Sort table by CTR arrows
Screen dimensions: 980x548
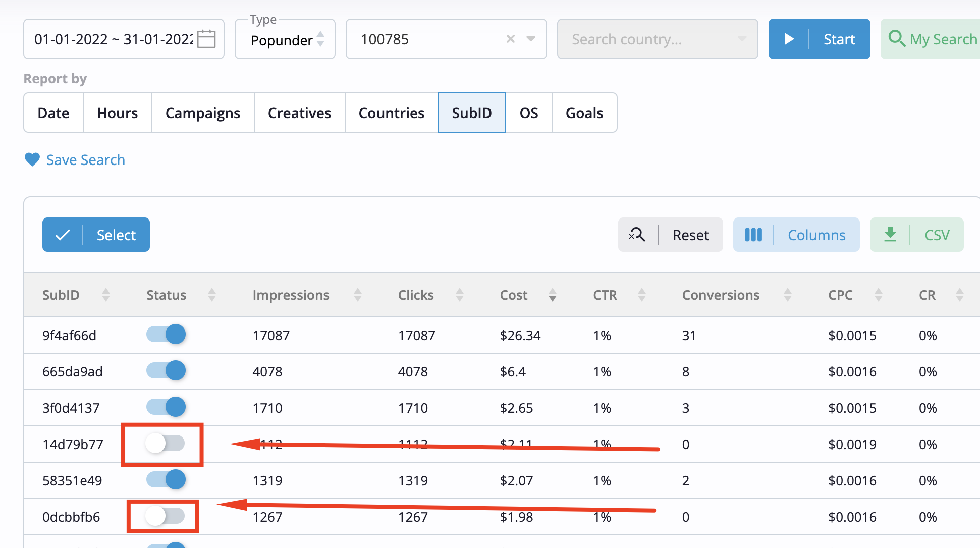point(642,295)
